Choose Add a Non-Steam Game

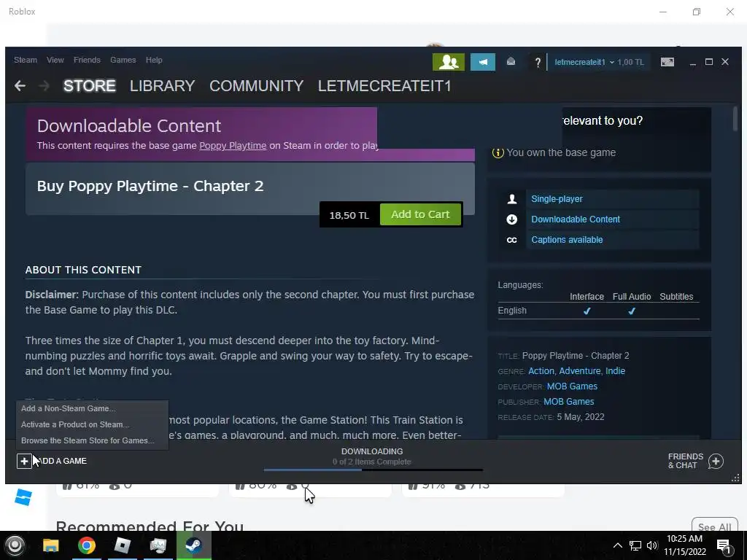pyautogui.click(x=92, y=408)
